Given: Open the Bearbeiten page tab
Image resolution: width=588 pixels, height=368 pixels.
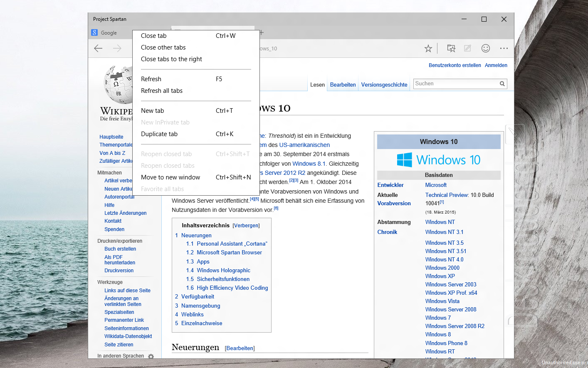Looking at the screenshot, I should [x=343, y=85].
